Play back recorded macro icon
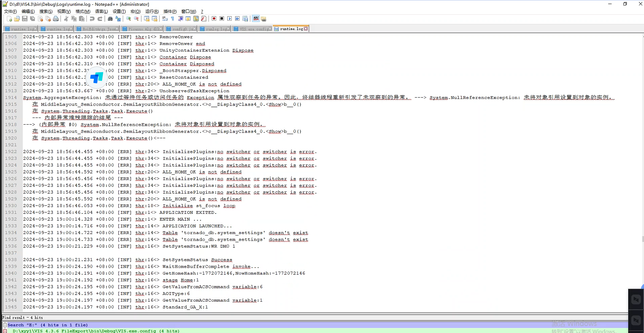 (x=229, y=19)
